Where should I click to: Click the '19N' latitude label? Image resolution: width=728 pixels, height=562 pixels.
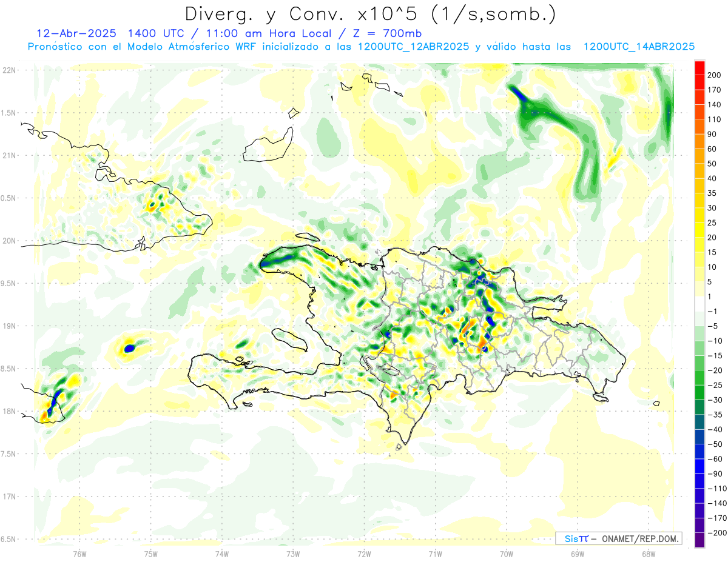(9, 326)
